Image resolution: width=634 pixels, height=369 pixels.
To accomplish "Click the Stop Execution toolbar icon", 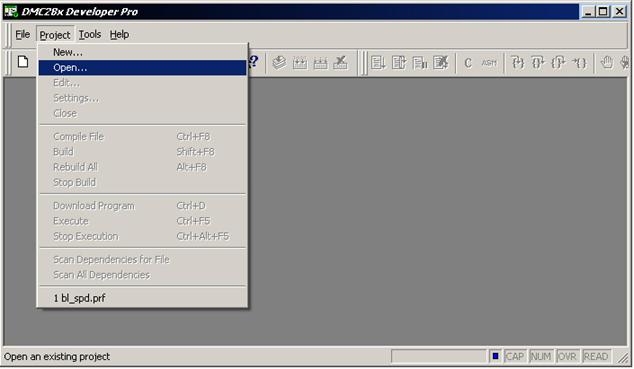I will 440,63.
